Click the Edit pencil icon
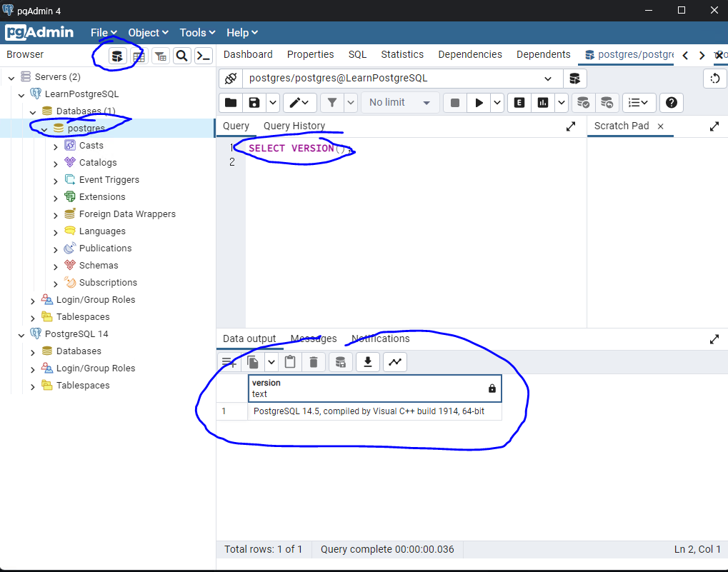The width and height of the screenshot is (728, 572). 299,103
